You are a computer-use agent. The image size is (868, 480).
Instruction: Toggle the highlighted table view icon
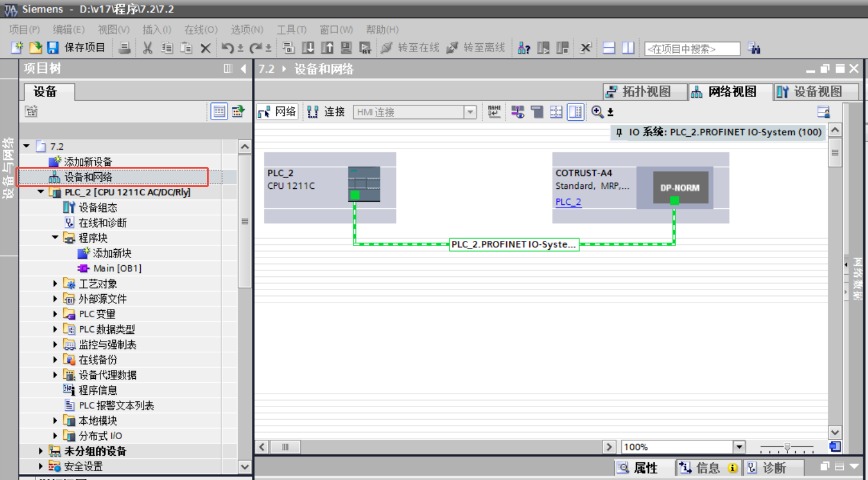point(575,111)
